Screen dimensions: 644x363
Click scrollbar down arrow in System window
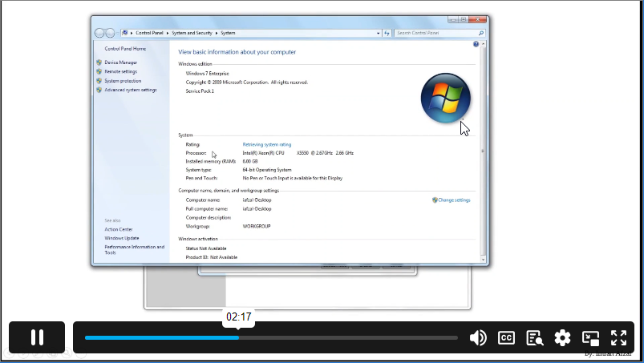pyautogui.click(x=483, y=259)
